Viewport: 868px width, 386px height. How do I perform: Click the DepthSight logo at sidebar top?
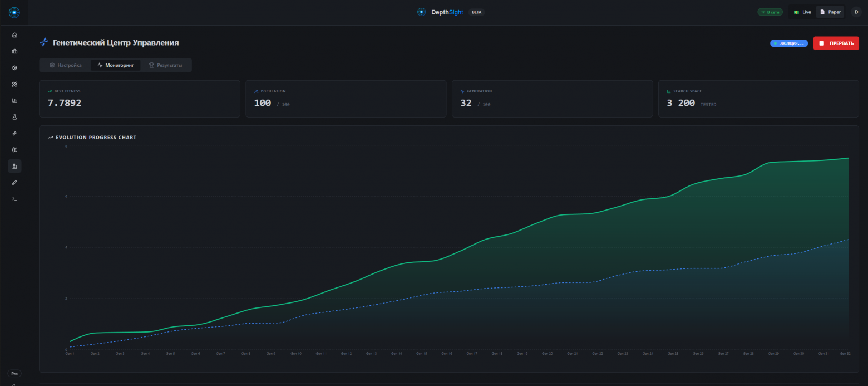14,12
